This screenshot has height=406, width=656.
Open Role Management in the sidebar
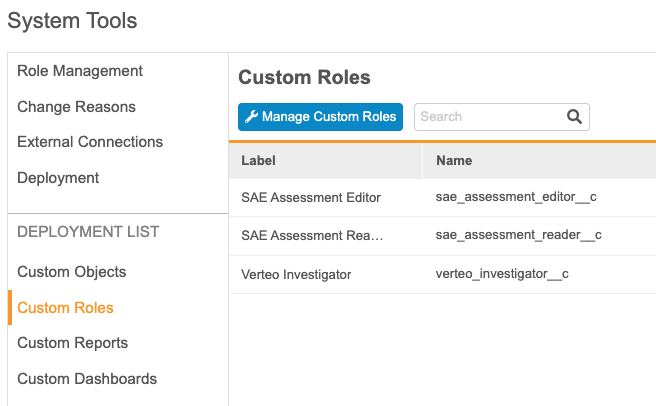[80, 71]
